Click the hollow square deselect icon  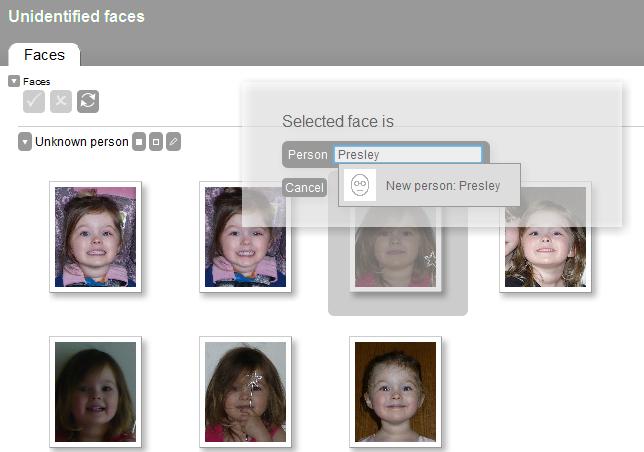point(156,142)
